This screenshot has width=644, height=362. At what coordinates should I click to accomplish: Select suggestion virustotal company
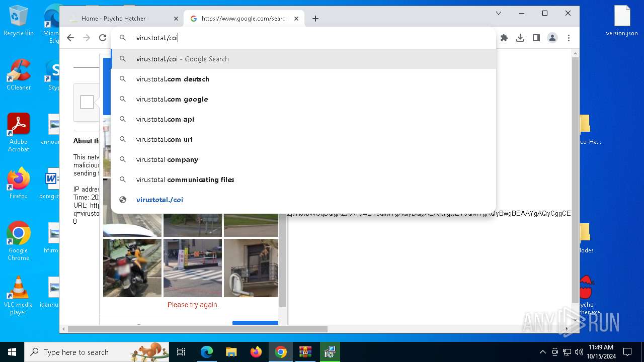coord(303,159)
